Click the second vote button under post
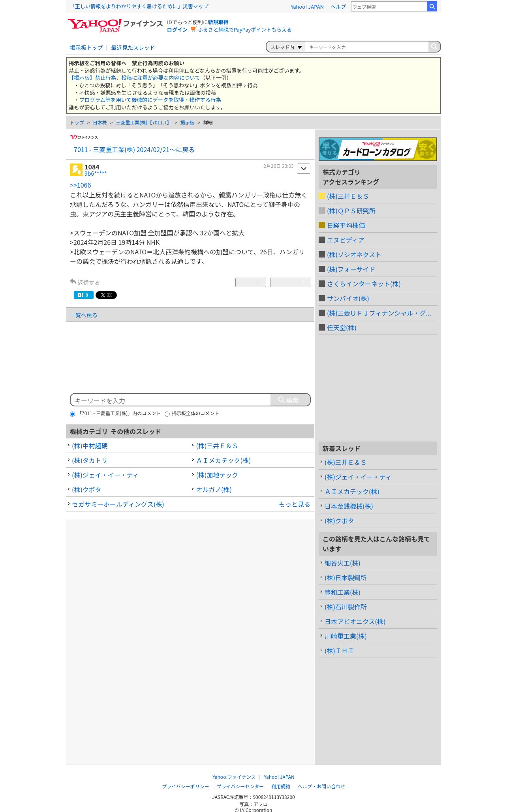507x812 pixels. [290, 282]
